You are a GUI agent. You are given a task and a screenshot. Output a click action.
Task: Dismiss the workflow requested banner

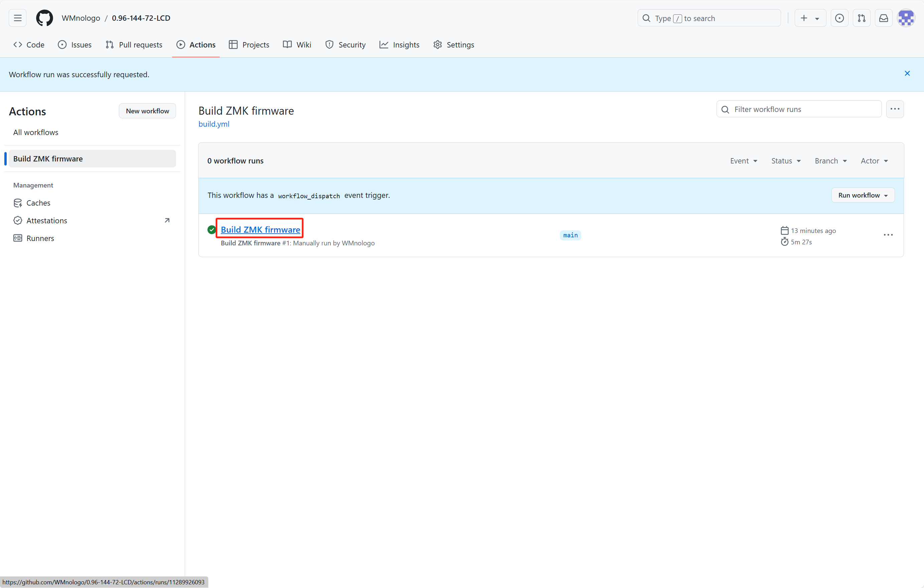click(907, 73)
